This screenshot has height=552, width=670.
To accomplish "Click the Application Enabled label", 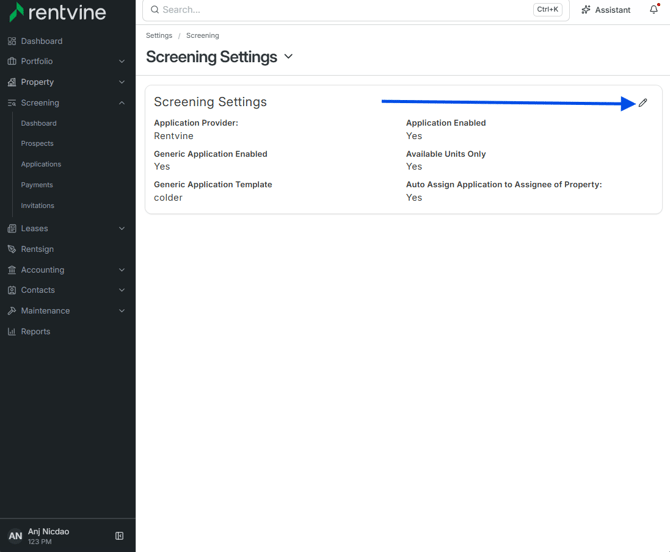I will coord(446,123).
